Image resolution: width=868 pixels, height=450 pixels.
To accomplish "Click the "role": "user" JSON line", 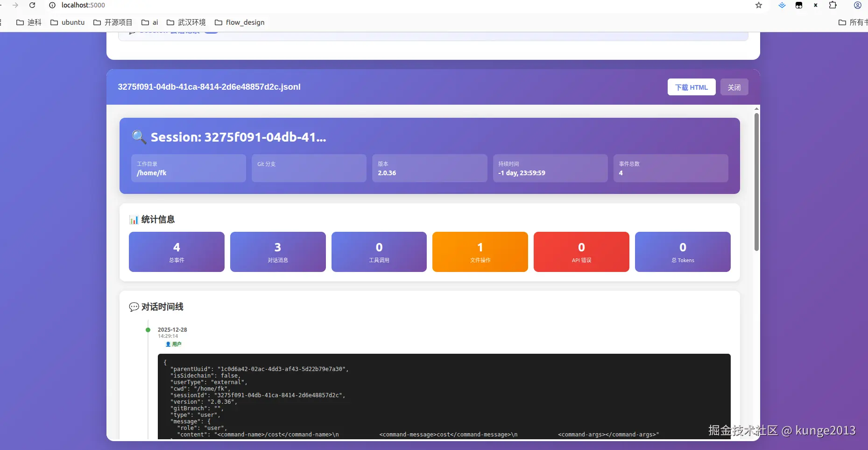I will [202, 428].
